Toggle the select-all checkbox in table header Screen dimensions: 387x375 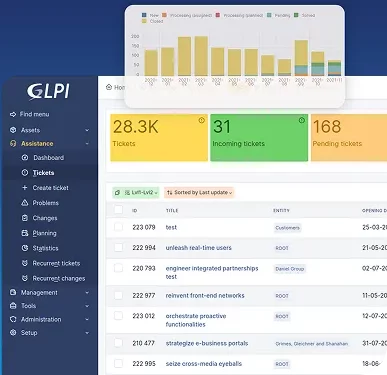pyautogui.click(x=118, y=210)
